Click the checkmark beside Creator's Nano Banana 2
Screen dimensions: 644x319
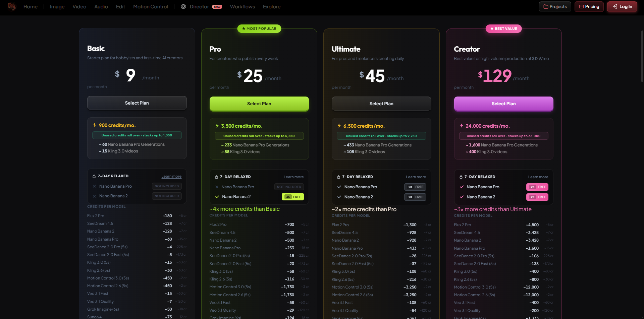tap(462, 197)
